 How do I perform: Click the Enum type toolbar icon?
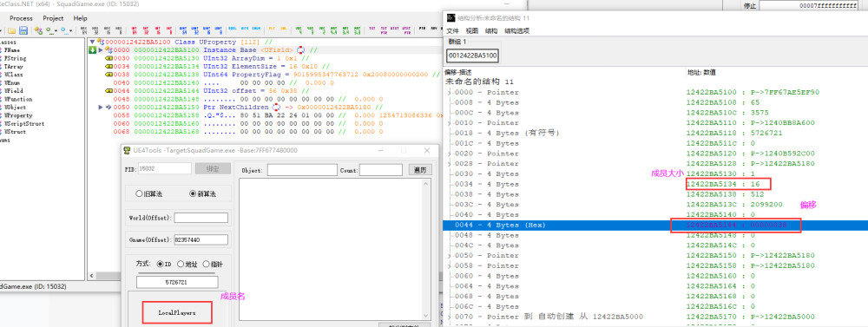[x=256, y=29]
